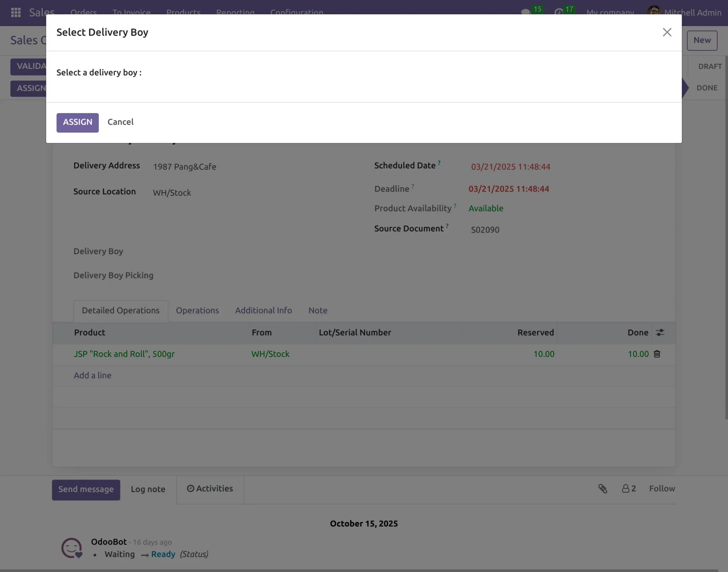728x572 pixels.
Task: Show followers via the person icon with 2
Action: pyautogui.click(x=628, y=488)
